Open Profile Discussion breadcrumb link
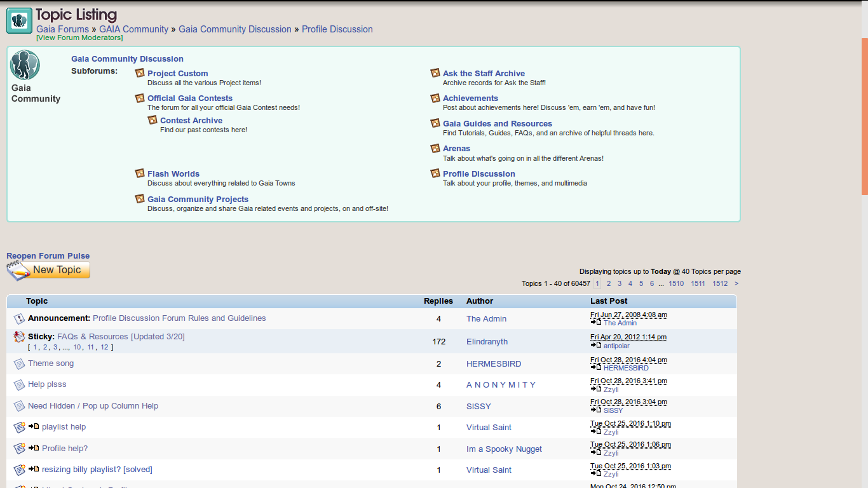 337,29
